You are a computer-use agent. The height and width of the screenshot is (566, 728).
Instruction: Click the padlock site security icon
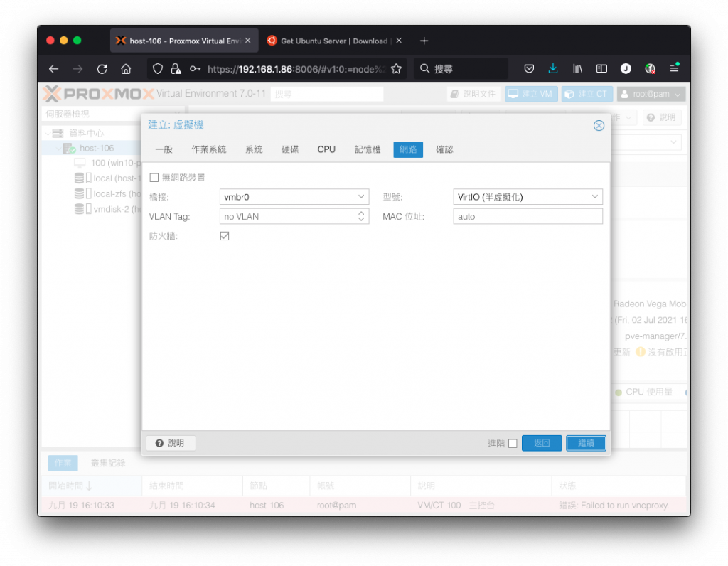176,69
